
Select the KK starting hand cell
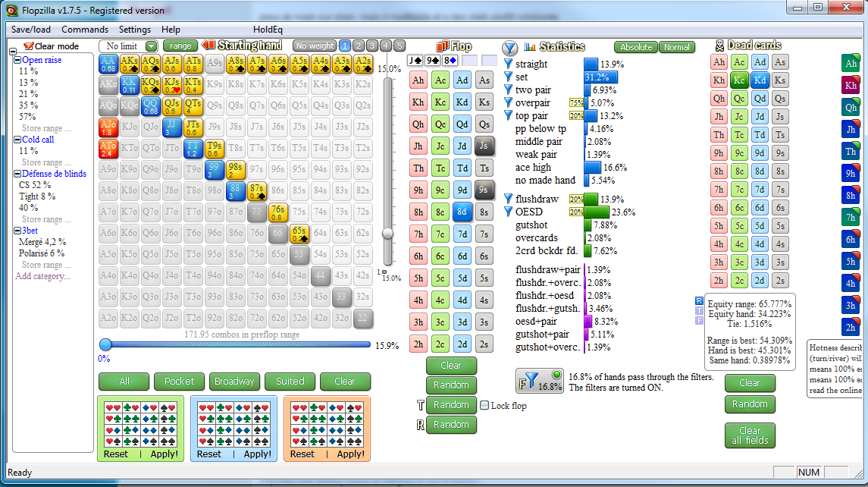[129, 85]
